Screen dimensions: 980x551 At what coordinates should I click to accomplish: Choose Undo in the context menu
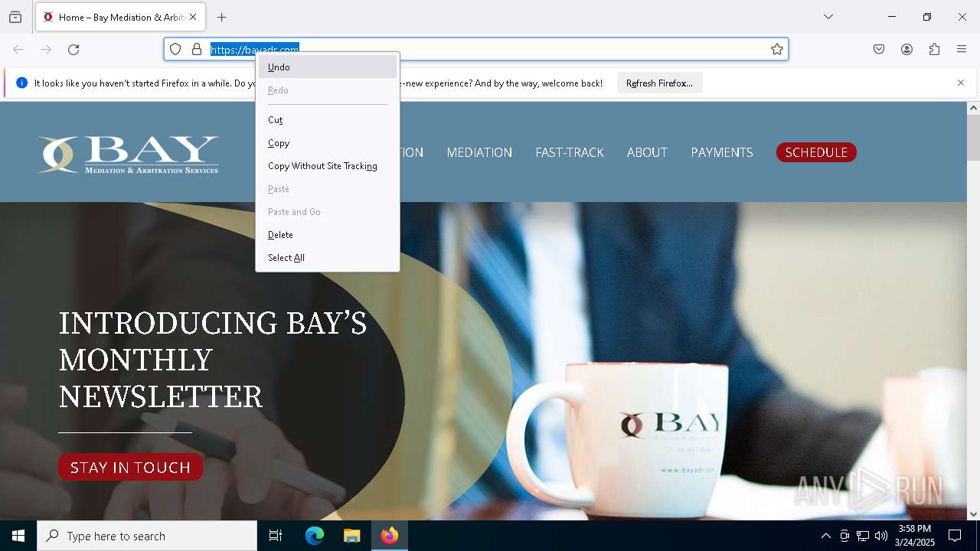coord(328,67)
